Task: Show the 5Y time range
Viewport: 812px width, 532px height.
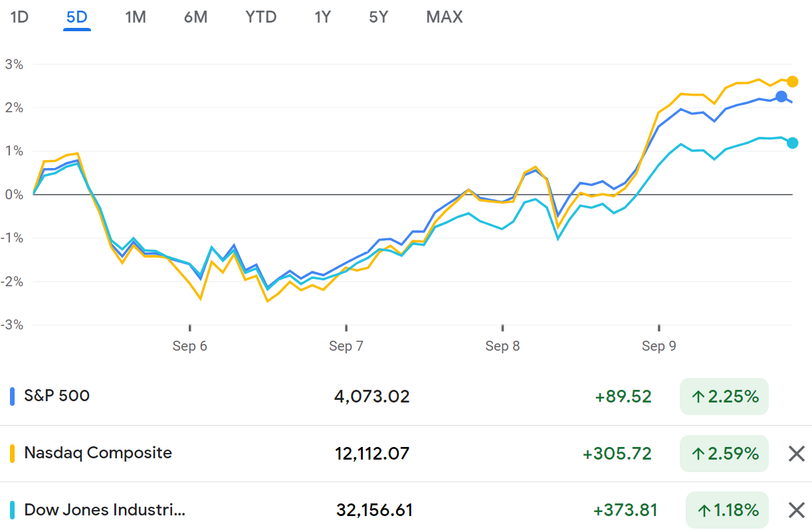Action: coord(379,17)
